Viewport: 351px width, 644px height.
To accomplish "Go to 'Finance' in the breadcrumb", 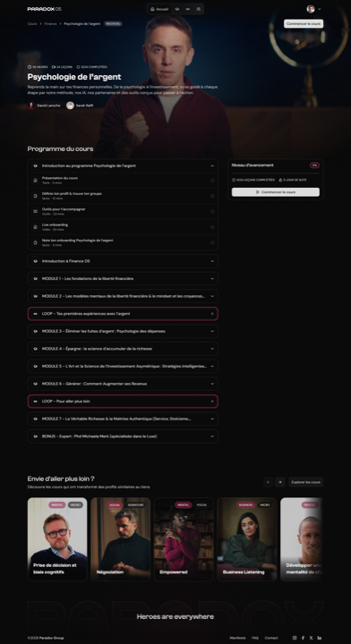I will (50, 24).
